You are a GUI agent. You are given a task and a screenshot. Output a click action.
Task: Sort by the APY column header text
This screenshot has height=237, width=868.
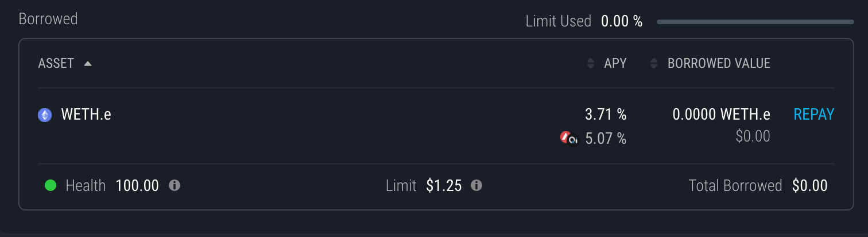tap(615, 63)
